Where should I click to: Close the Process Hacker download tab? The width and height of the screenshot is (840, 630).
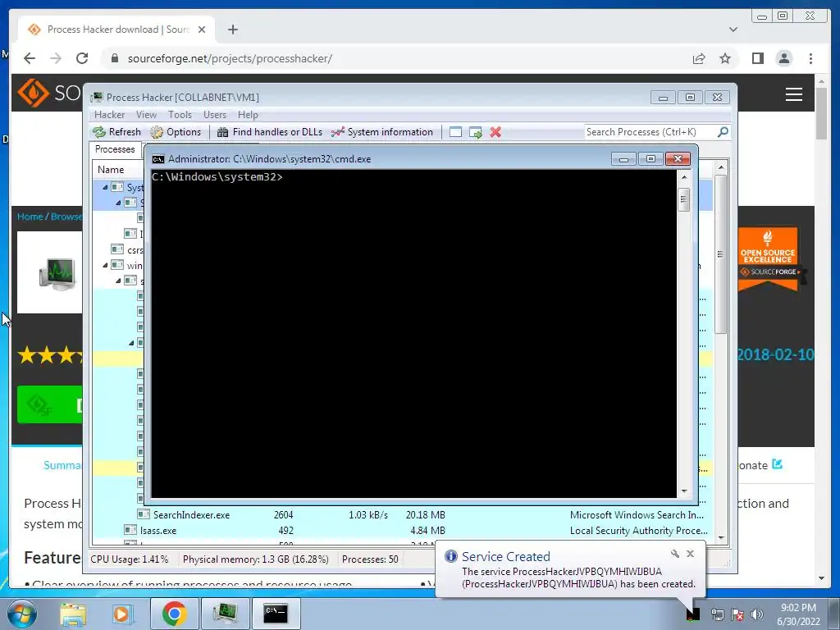202,30
